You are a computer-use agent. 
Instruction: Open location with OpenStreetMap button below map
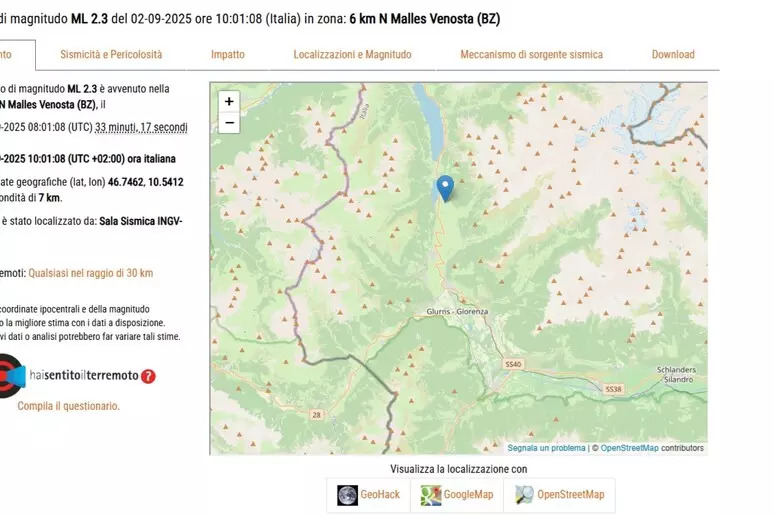(559, 495)
